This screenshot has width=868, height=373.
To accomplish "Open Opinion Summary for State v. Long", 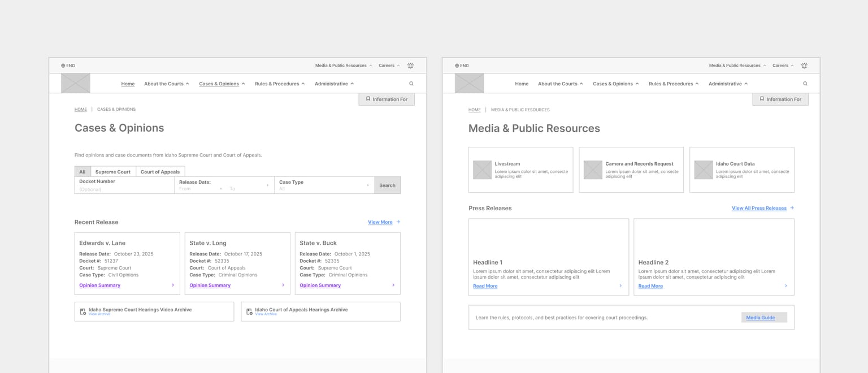I will (x=210, y=285).
